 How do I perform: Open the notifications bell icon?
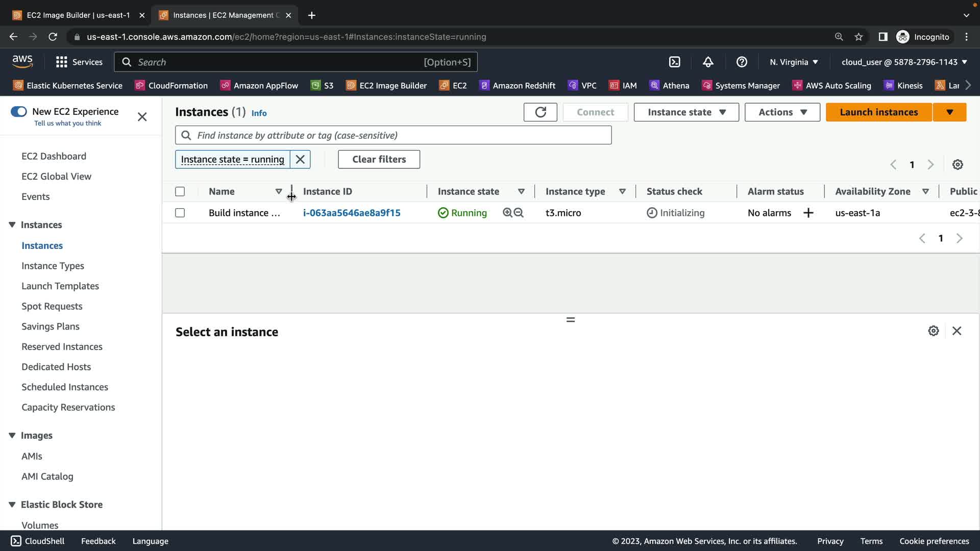pos(708,62)
